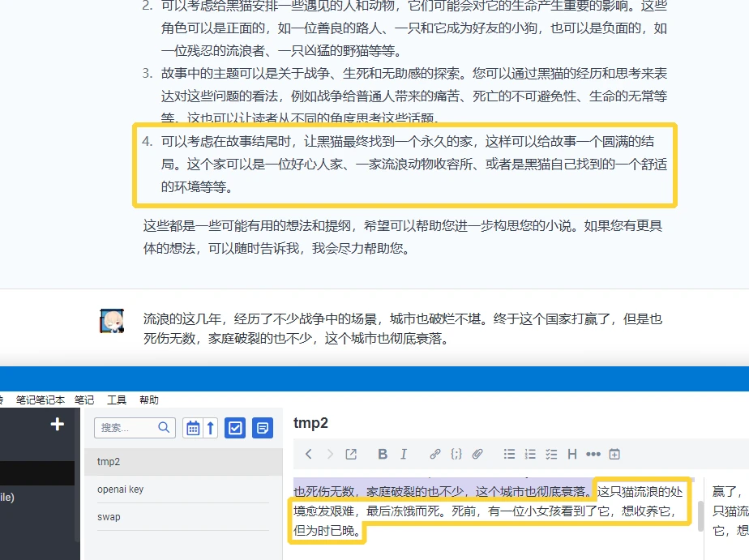Open the 帮助 menu
This screenshot has width=749, height=560.
pos(149,400)
